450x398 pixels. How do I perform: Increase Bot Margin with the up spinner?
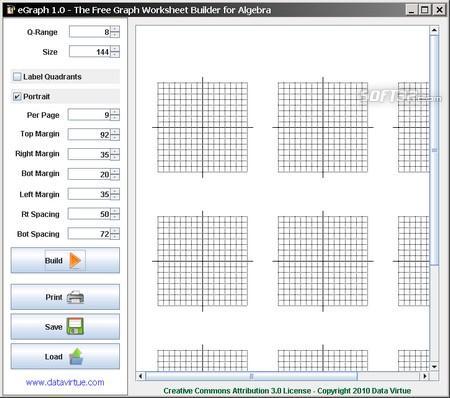pyautogui.click(x=115, y=171)
